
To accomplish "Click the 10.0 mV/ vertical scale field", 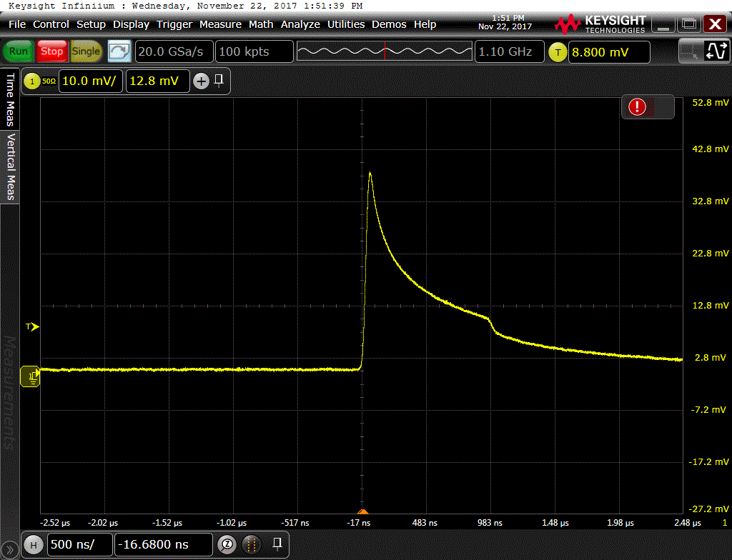I will point(91,81).
